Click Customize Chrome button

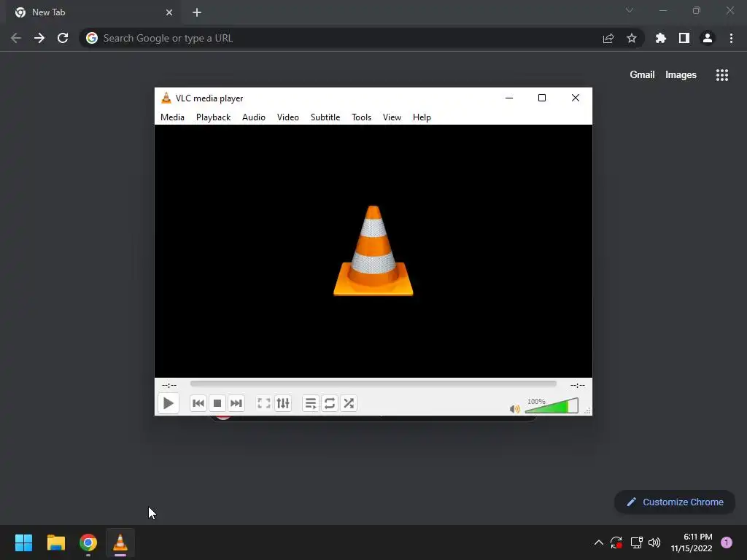[675, 502]
